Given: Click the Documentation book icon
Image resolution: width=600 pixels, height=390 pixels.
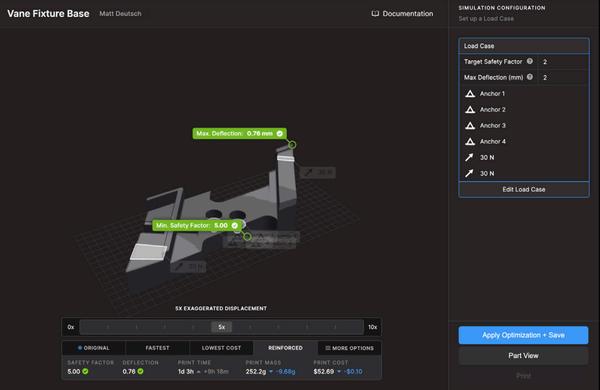Looking at the screenshot, I should 375,14.
